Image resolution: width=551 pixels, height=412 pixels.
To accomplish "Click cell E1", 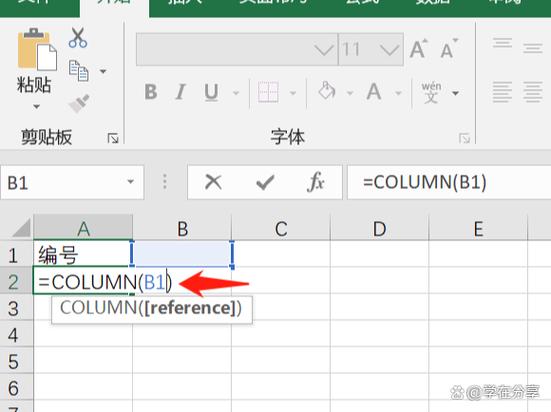I will [x=478, y=254].
